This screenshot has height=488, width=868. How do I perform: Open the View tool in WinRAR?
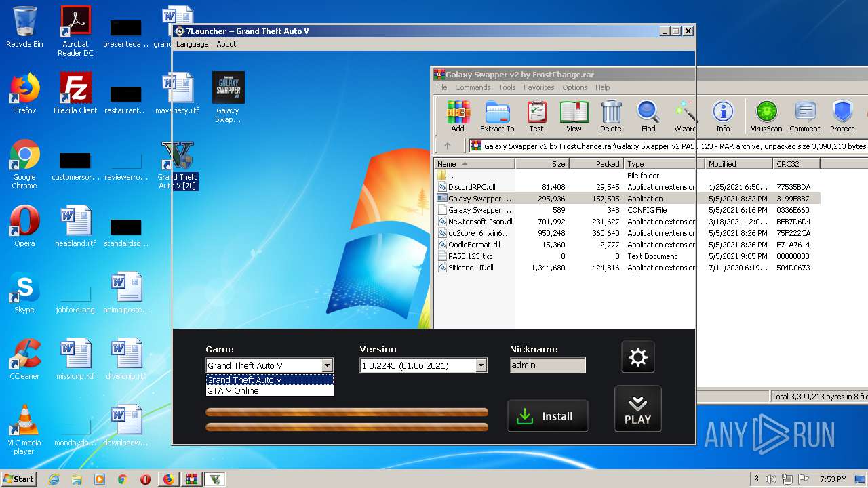pyautogui.click(x=574, y=116)
